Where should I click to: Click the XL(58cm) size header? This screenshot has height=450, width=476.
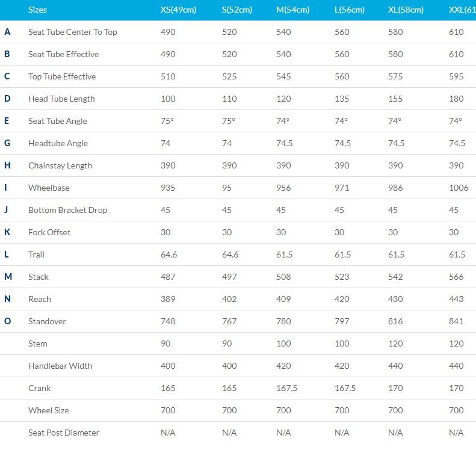pyautogui.click(x=406, y=10)
